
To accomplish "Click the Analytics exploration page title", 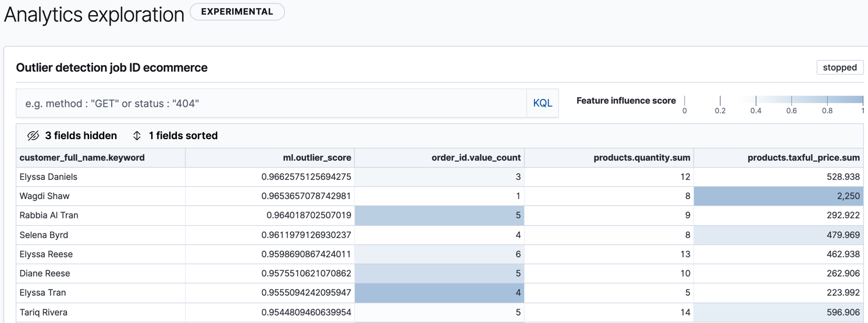I will tap(94, 15).
